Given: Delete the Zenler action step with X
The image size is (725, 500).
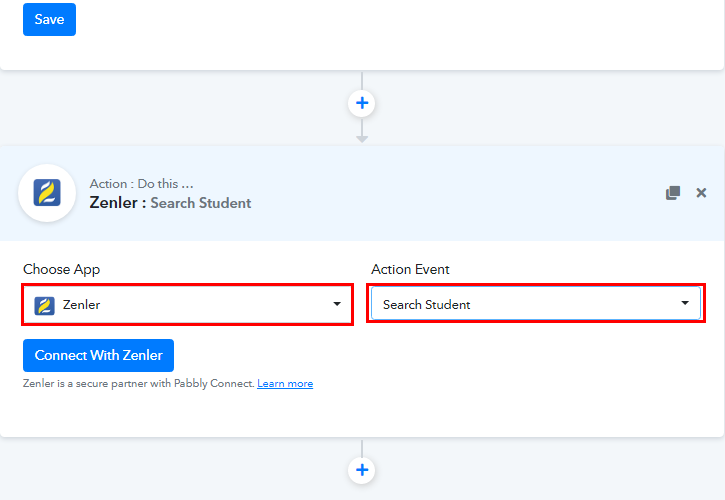Looking at the screenshot, I should tap(701, 193).
